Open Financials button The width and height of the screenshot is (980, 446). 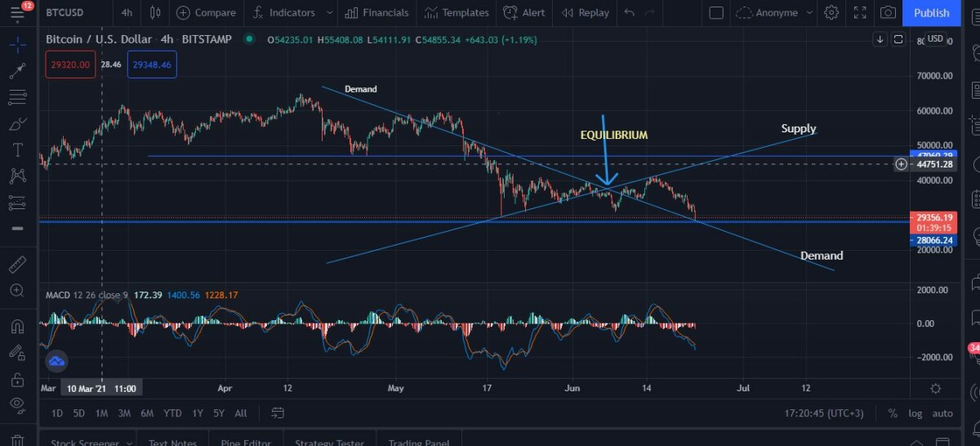pos(376,12)
